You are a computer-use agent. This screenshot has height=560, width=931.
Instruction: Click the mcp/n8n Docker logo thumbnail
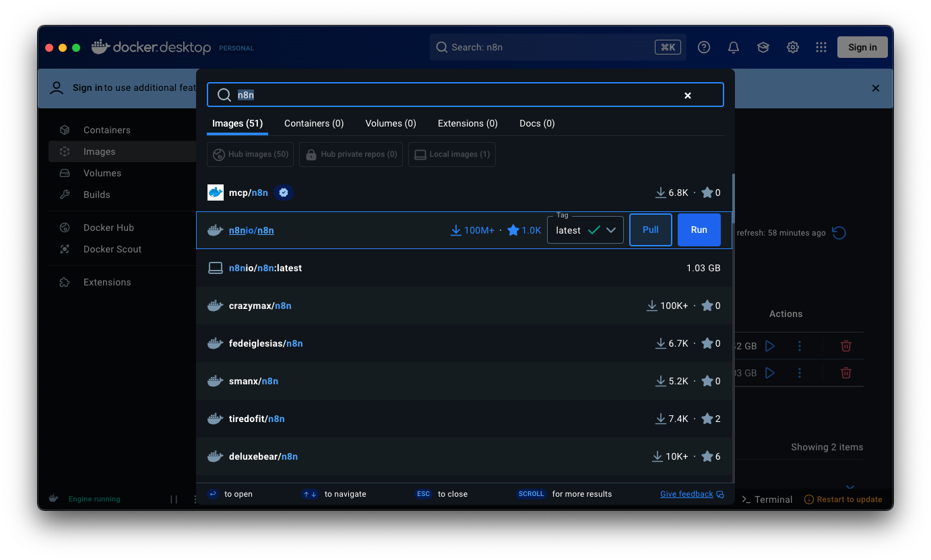click(x=216, y=193)
